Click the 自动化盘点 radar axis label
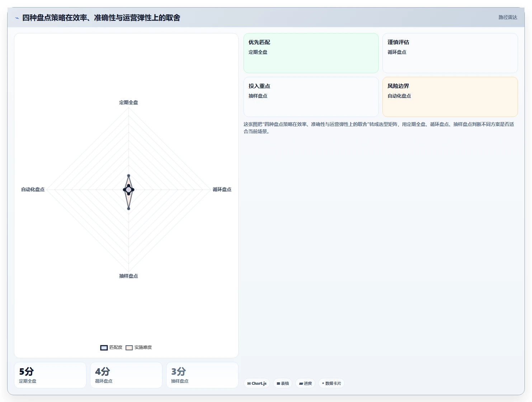 [33, 190]
